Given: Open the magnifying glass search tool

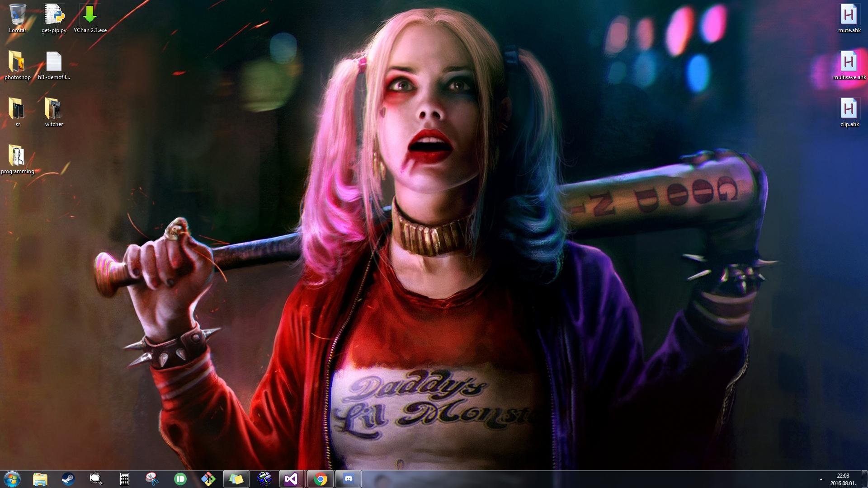Looking at the screenshot, I should coord(96,479).
